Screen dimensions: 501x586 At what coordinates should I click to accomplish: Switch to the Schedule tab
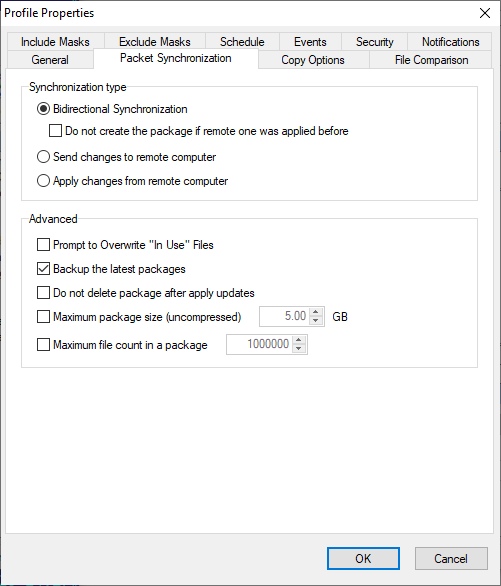click(242, 42)
